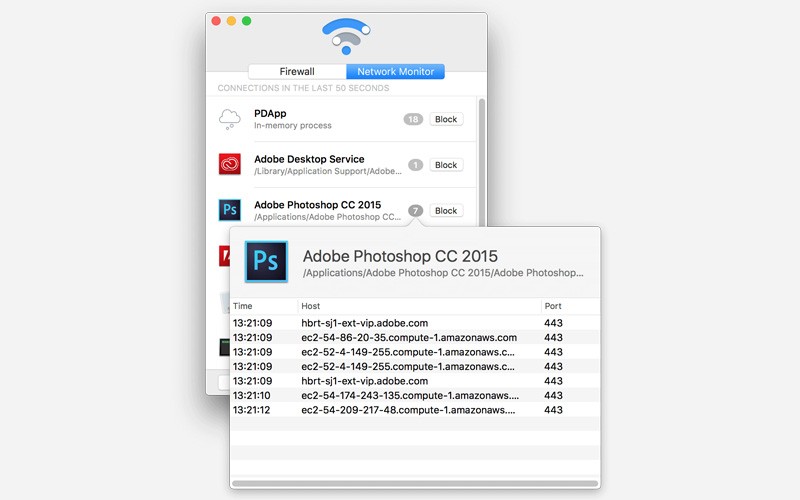Viewport: 800px width, 500px height.
Task: Block the PDApp process
Action: [446, 119]
